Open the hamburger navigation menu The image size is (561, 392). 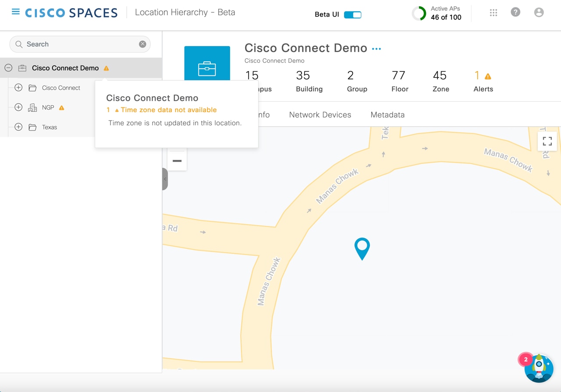pos(16,12)
